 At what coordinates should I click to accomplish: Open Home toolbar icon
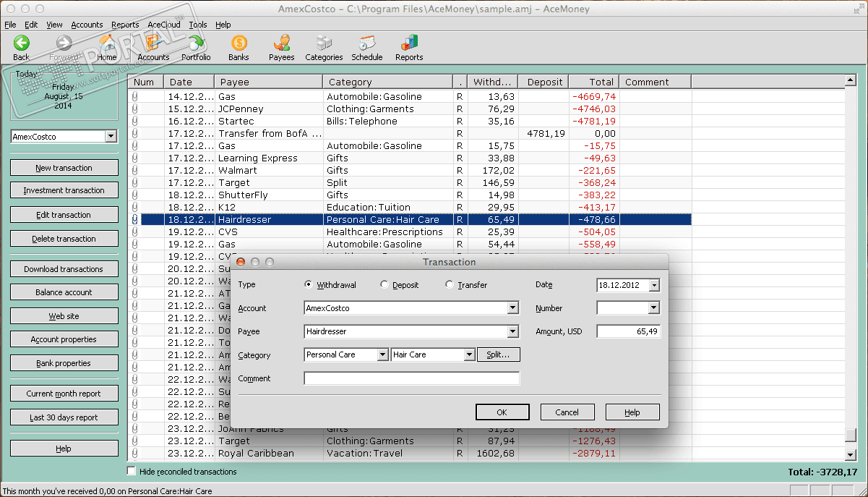pyautogui.click(x=107, y=48)
